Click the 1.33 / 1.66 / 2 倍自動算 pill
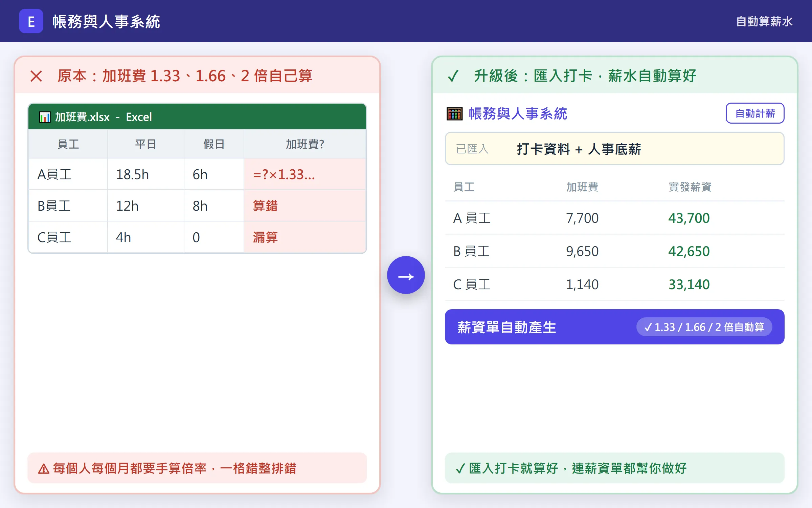Screen dimensions: 812x508 point(704,327)
